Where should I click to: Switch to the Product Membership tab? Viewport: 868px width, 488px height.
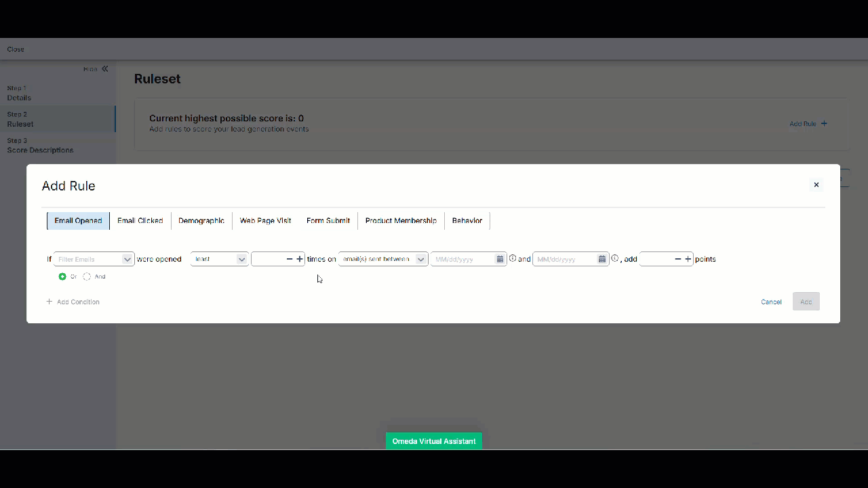coord(401,220)
